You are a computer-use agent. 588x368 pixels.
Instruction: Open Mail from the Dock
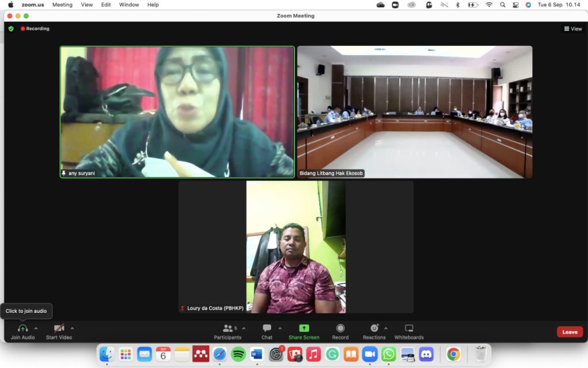[x=144, y=354]
